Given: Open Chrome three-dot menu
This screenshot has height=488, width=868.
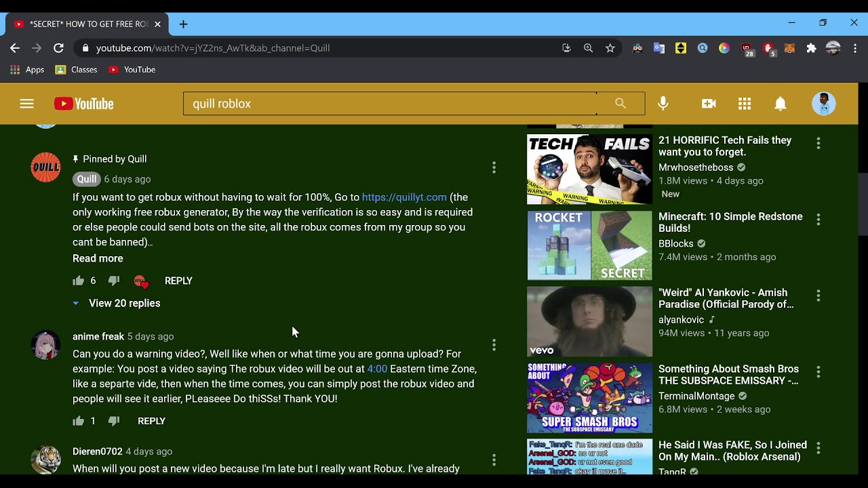Looking at the screenshot, I should [855, 48].
